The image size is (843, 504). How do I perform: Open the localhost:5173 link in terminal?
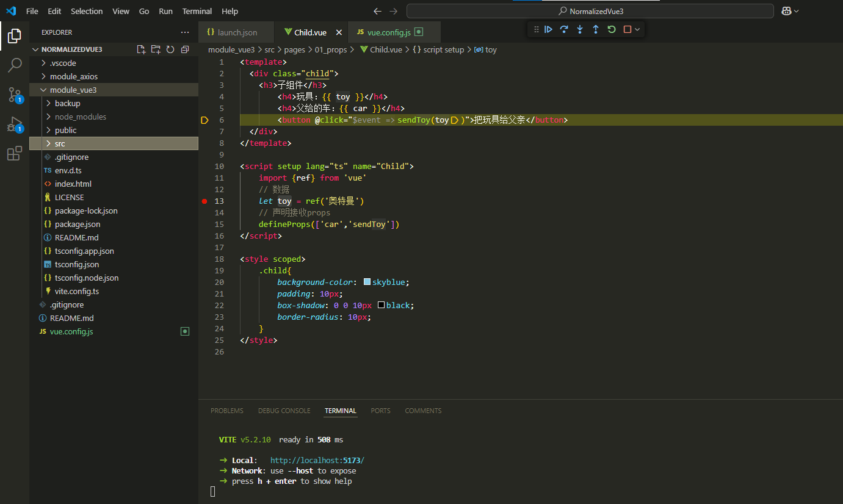coord(316,459)
